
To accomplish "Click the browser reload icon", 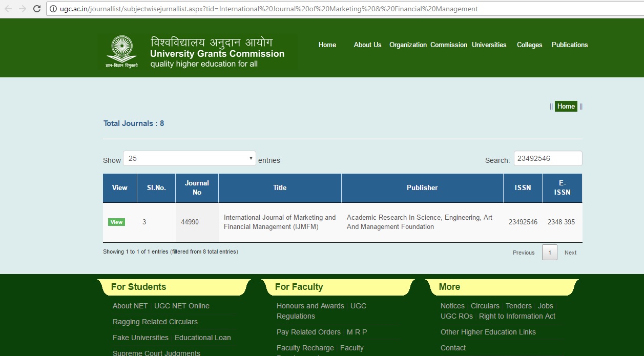I will tap(37, 9).
